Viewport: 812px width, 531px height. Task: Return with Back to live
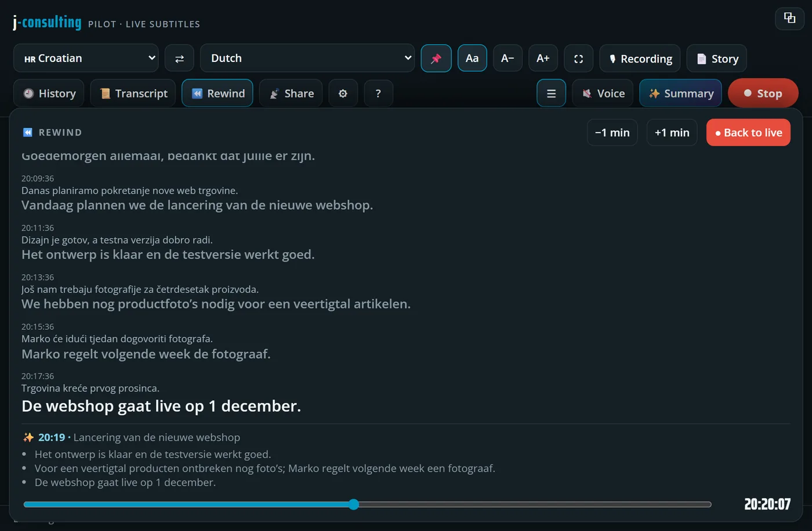tap(748, 132)
